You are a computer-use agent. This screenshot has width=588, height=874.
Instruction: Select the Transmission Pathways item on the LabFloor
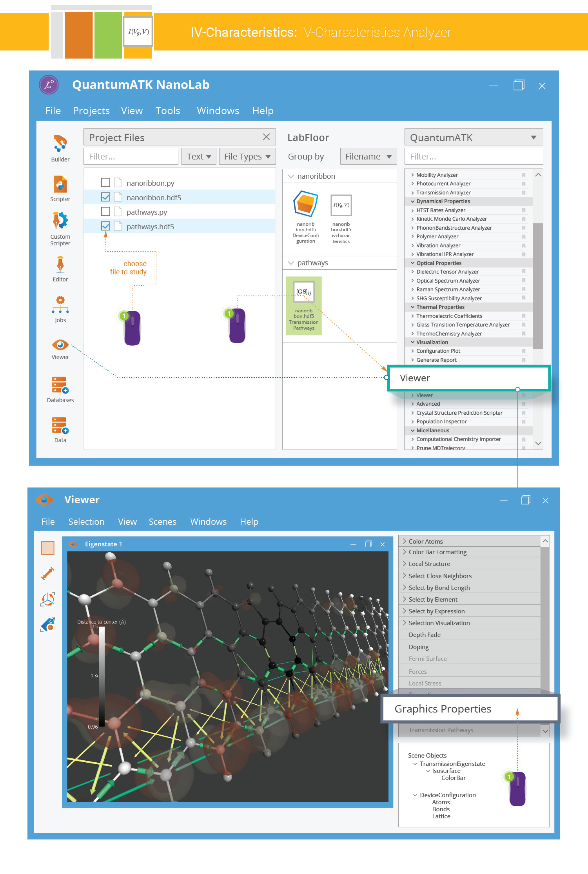[x=304, y=306]
